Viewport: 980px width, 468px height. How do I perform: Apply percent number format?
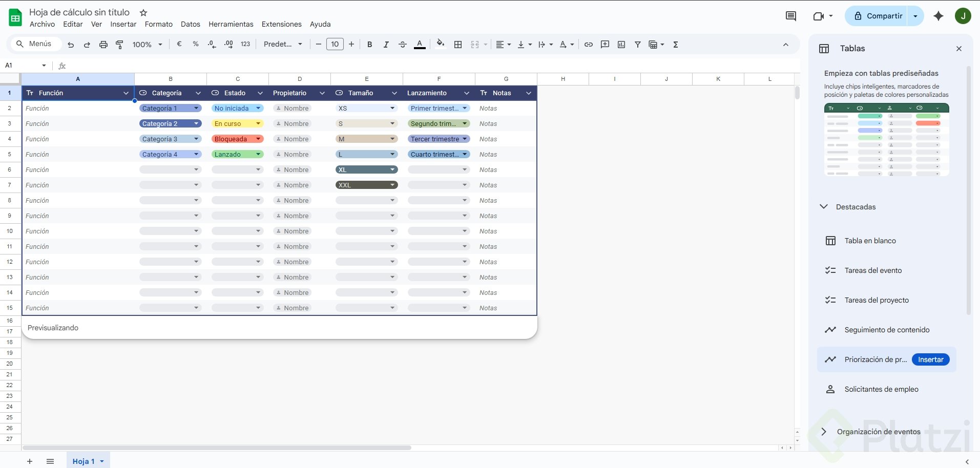pos(196,45)
